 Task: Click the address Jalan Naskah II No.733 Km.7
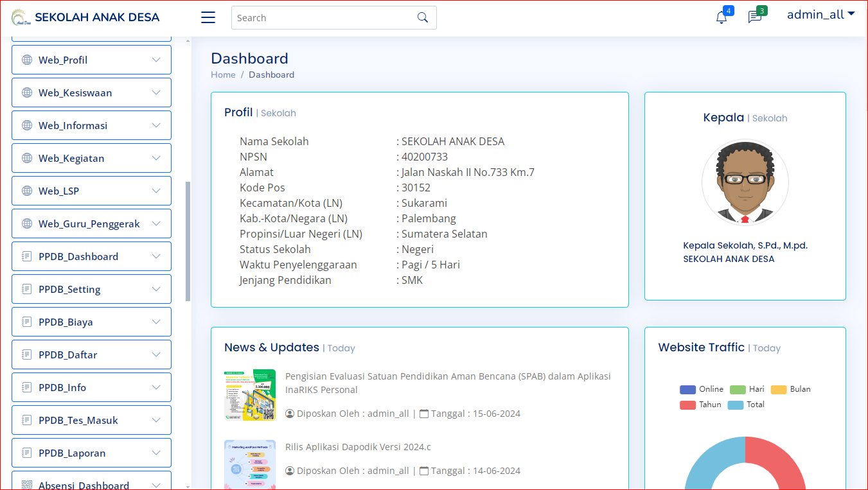pyautogui.click(x=468, y=172)
